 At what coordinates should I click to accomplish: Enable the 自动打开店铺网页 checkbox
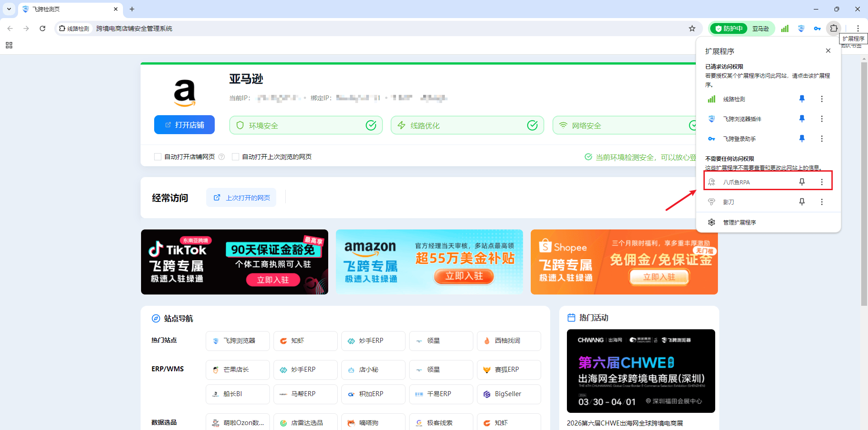click(158, 157)
